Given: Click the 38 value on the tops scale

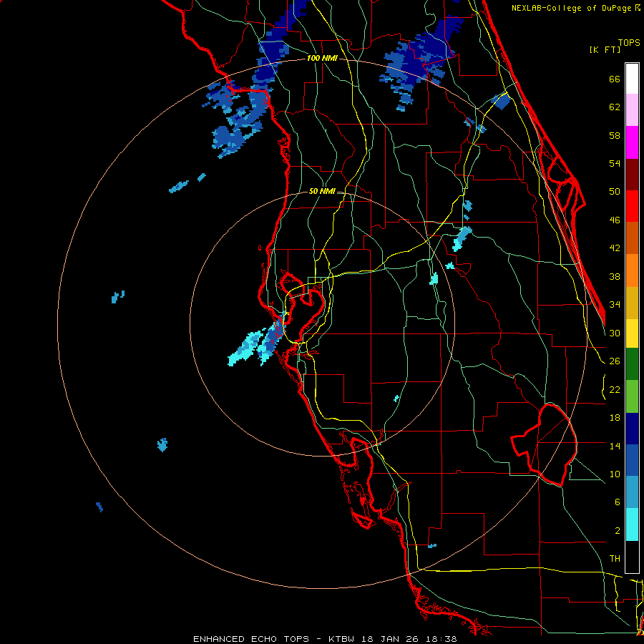Looking at the screenshot, I should [x=615, y=276].
